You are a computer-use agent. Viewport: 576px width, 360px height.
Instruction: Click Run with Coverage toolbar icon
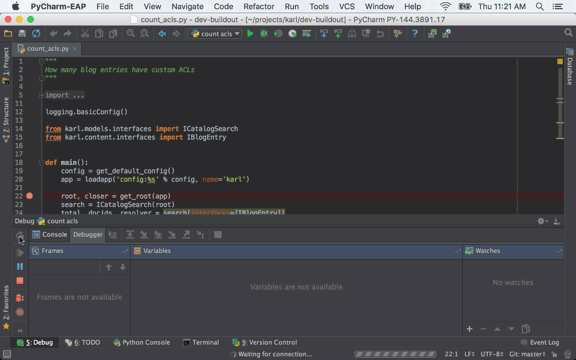point(278,34)
